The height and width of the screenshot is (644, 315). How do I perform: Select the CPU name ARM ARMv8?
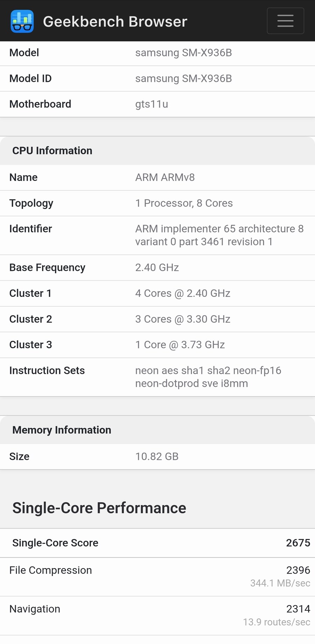click(165, 177)
